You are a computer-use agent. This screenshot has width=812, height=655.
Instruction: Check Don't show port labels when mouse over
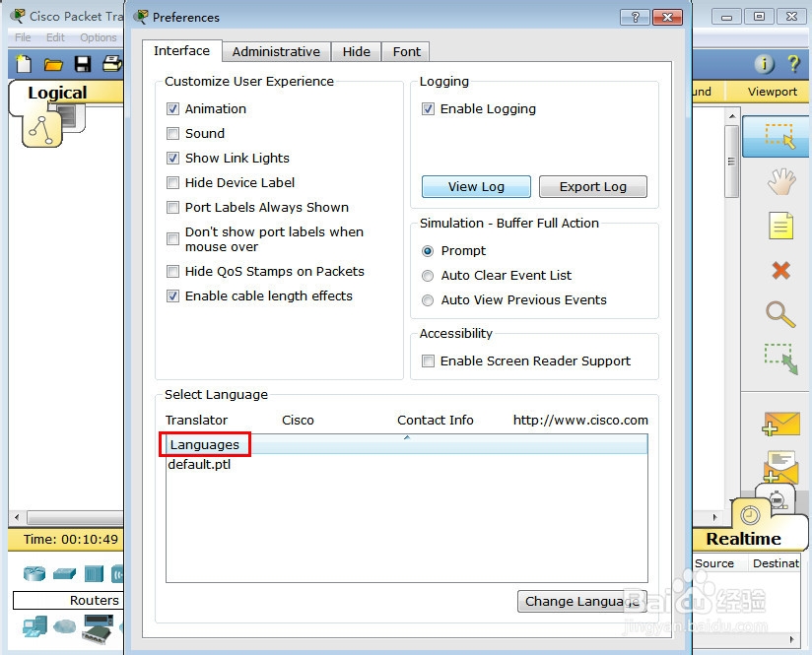coord(172,238)
